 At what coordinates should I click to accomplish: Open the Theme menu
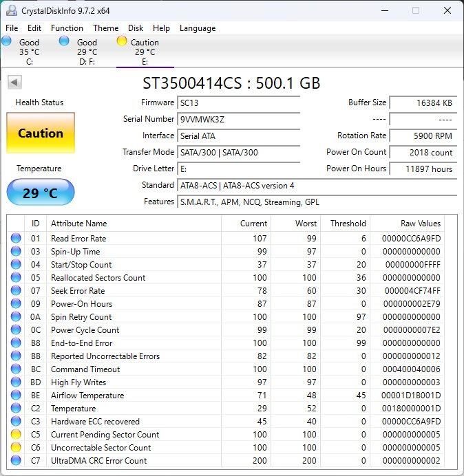pyautogui.click(x=106, y=28)
